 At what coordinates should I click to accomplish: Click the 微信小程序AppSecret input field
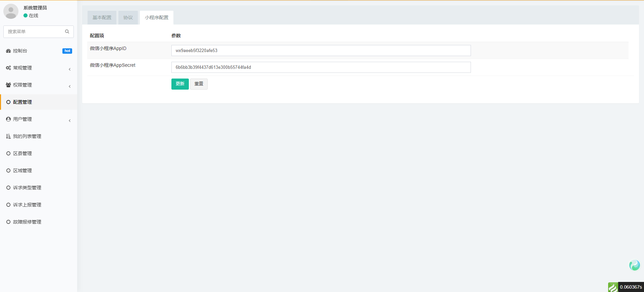321,67
